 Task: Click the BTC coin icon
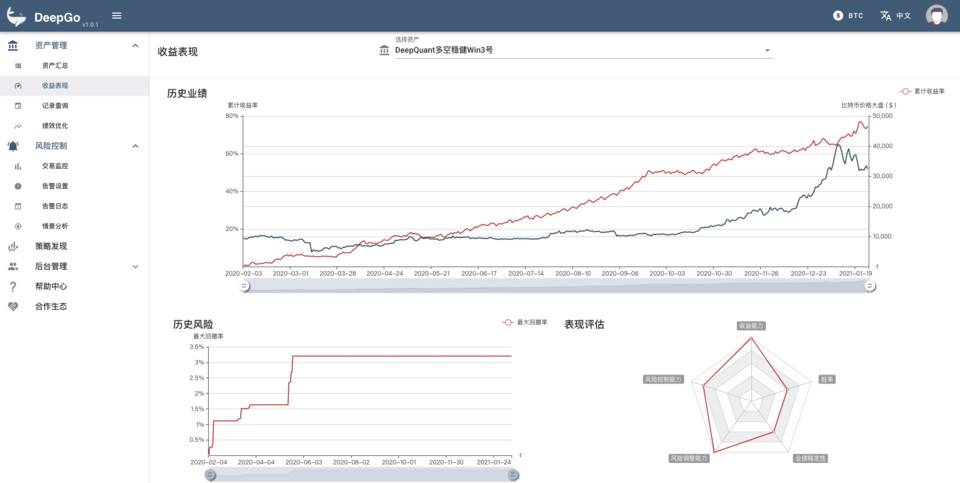838,16
